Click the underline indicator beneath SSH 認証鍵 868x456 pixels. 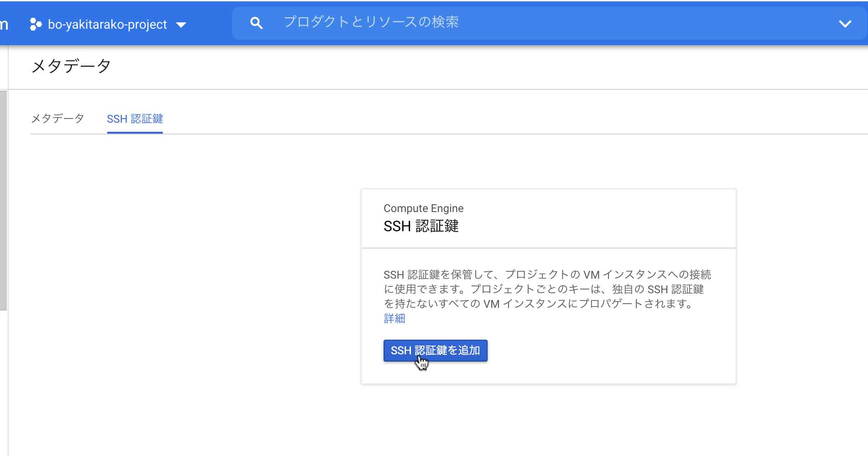pos(135,133)
